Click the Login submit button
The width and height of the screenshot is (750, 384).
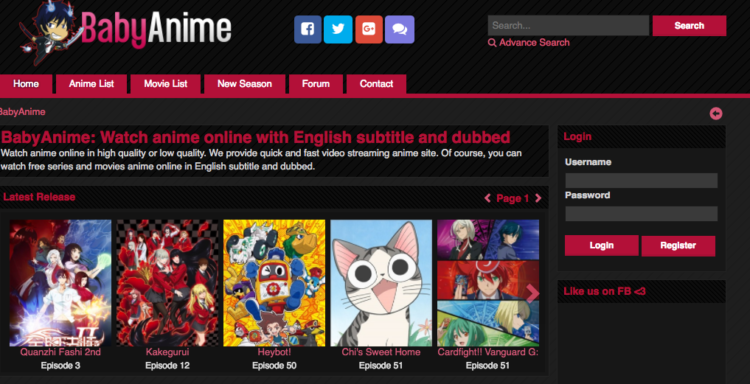[x=601, y=245]
